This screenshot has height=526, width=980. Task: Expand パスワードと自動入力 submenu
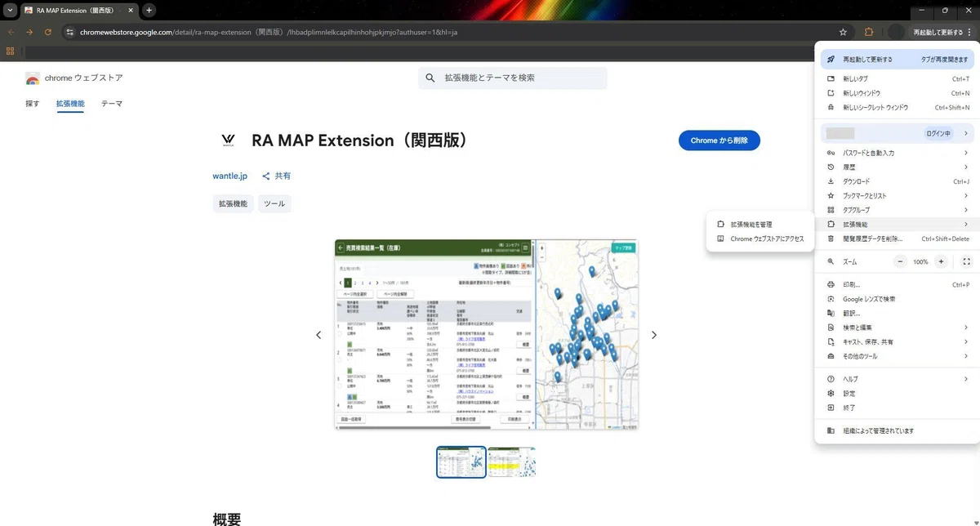(898, 153)
